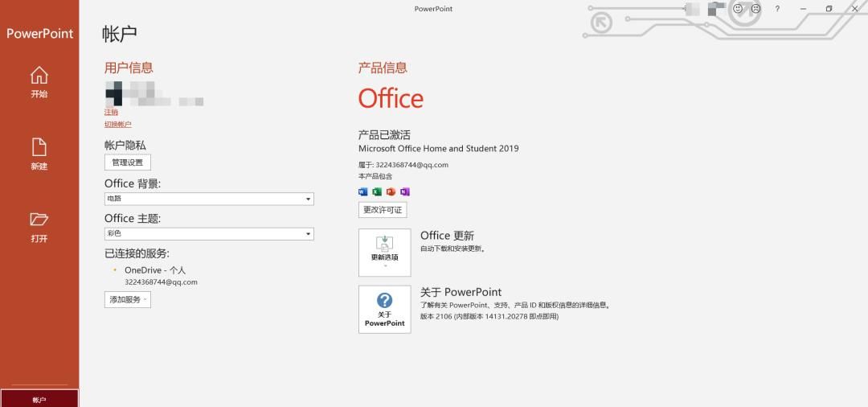Click the Office 更新 heading
The image size is (868, 407).
(x=448, y=236)
